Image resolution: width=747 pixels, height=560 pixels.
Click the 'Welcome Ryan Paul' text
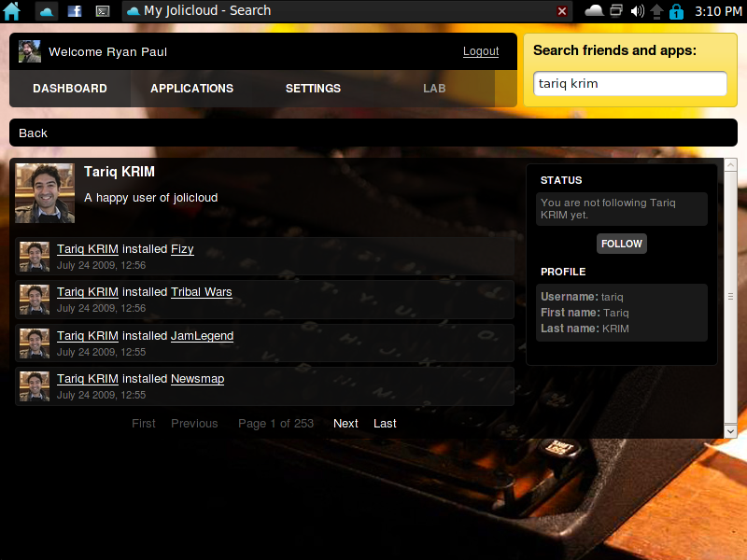coord(107,51)
